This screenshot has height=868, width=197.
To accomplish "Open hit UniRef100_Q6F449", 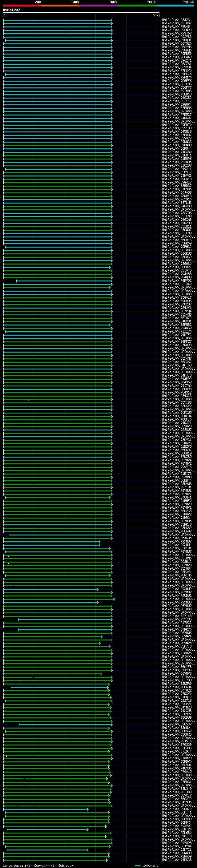I will 177,57.
